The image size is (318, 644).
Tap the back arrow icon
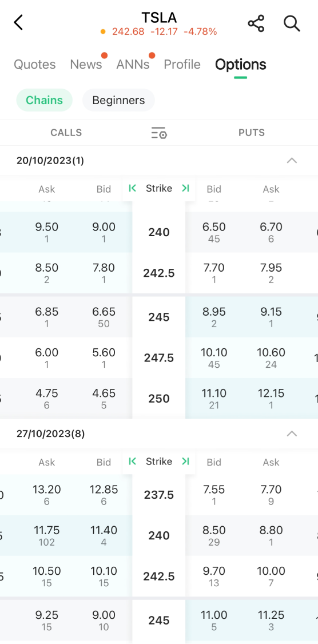point(18,22)
